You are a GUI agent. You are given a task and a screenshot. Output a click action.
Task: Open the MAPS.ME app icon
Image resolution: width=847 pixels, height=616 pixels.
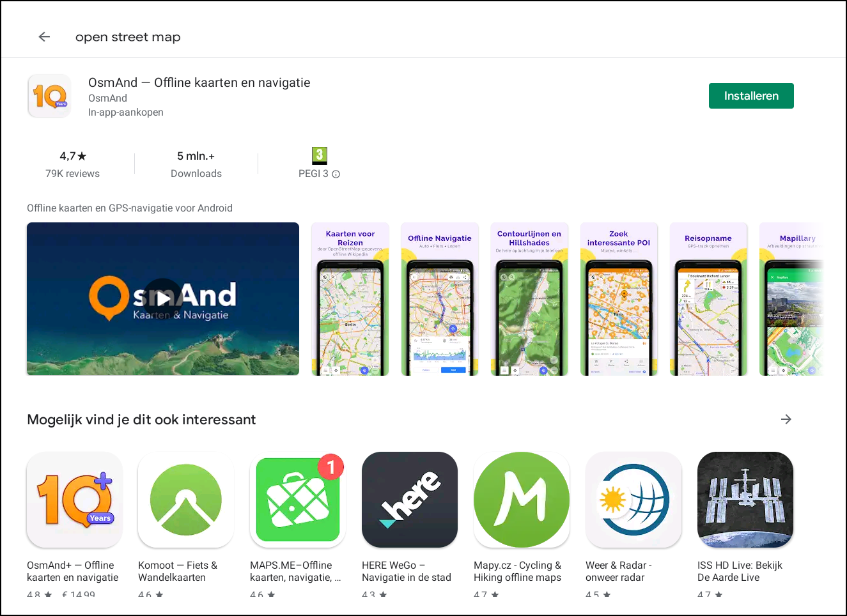click(x=298, y=500)
